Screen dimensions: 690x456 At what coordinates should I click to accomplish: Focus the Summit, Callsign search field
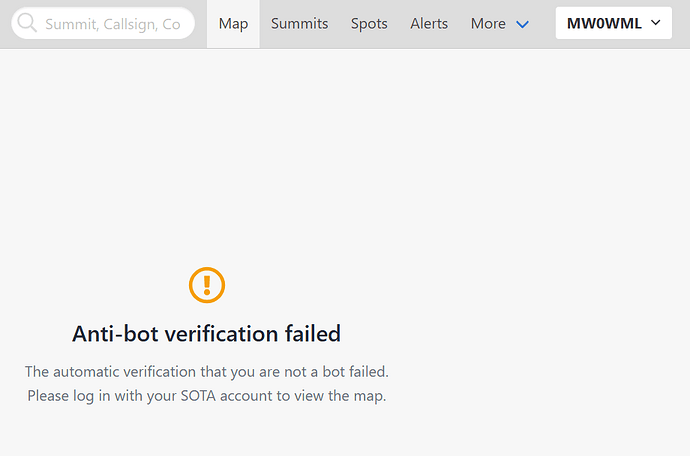(x=112, y=23)
